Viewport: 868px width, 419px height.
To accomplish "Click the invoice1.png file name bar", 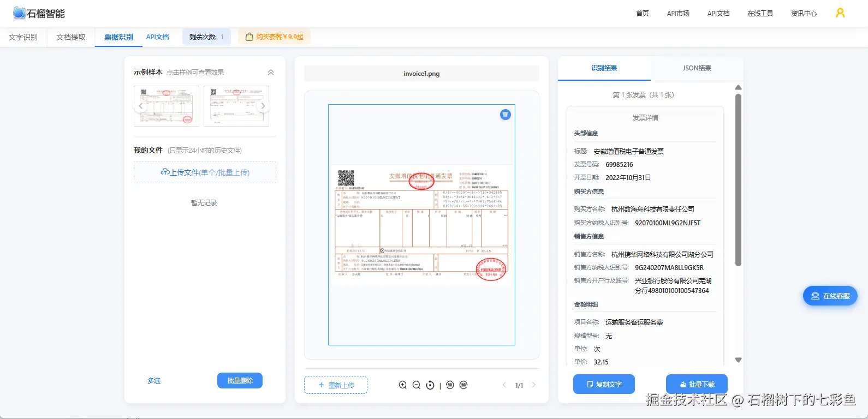I will pyautogui.click(x=421, y=74).
